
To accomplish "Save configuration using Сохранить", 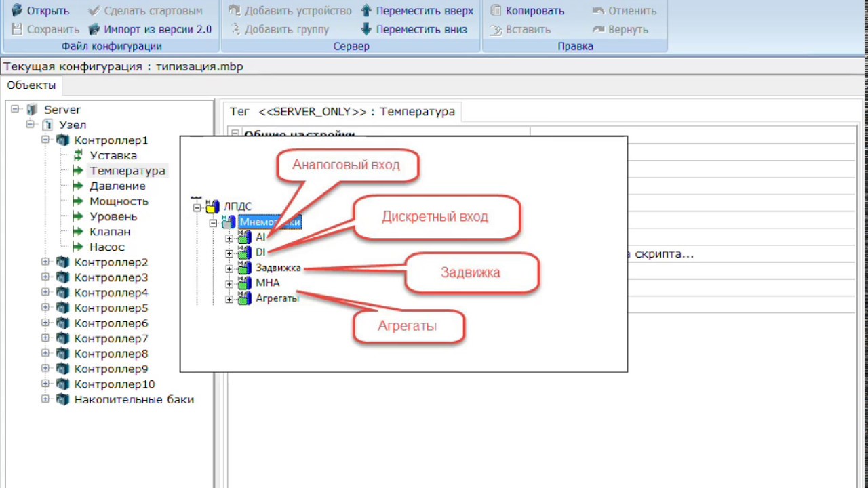I will point(45,29).
